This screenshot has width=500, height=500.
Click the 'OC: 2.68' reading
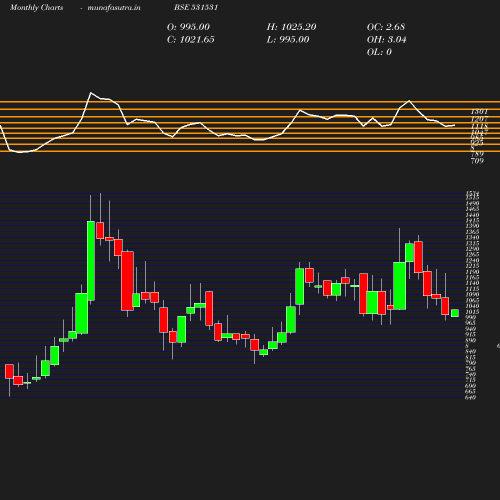pyautogui.click(x=386, y=27)
